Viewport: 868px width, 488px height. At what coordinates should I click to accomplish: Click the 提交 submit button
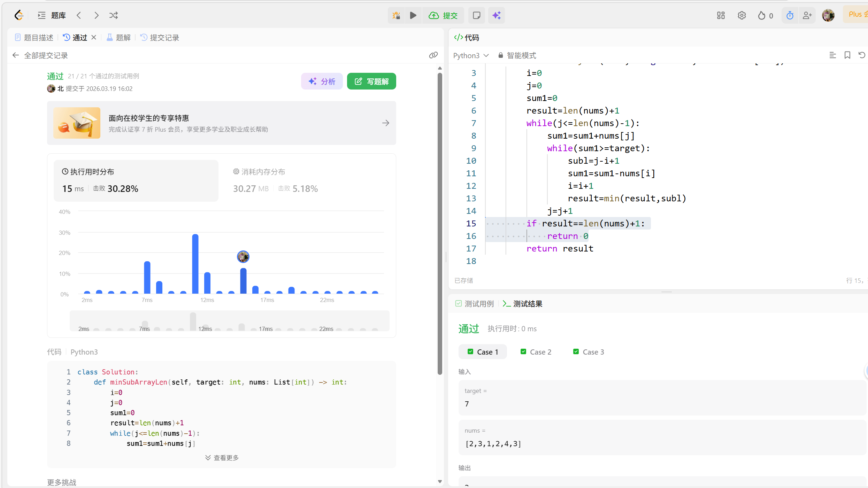click(x=443, y=15)
